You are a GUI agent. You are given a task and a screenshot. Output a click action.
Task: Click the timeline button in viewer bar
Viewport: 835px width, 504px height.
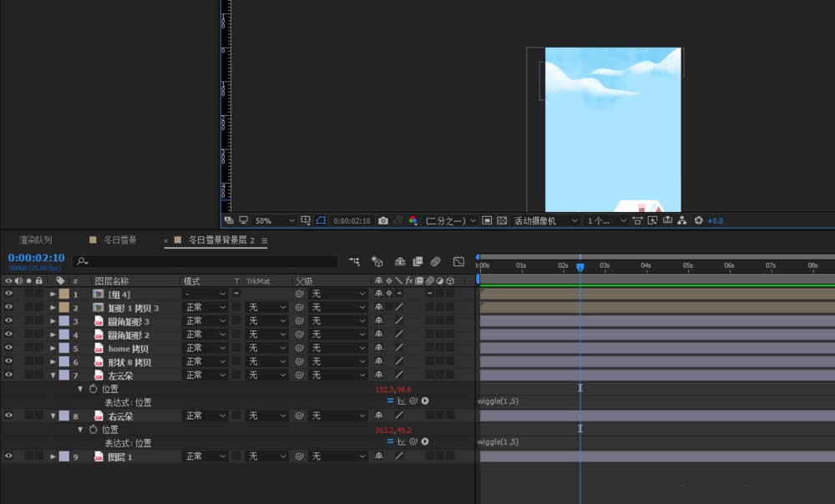[667, 221]
